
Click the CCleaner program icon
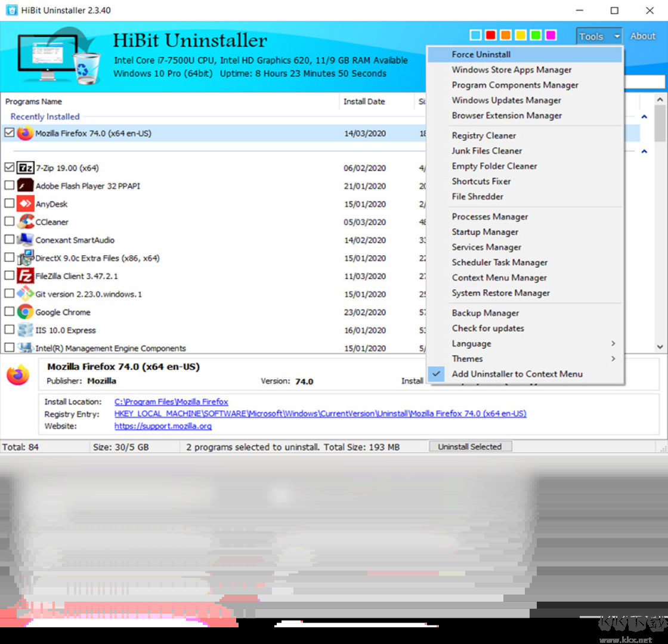pyautogui.click(x=24, y=221)
